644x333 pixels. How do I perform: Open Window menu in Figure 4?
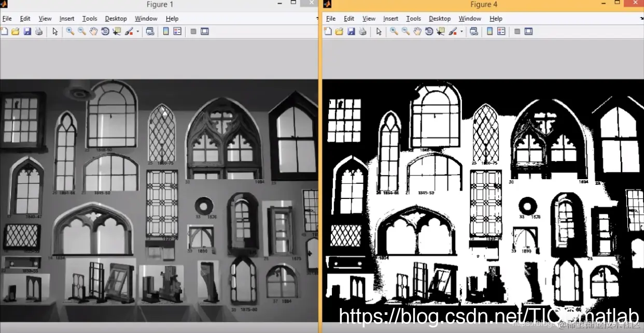pos(470,19)
